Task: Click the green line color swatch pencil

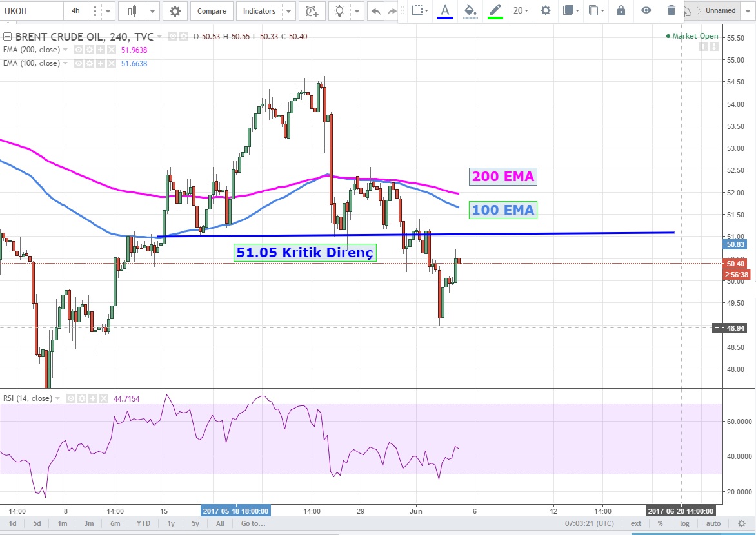Action: point(495,10)
